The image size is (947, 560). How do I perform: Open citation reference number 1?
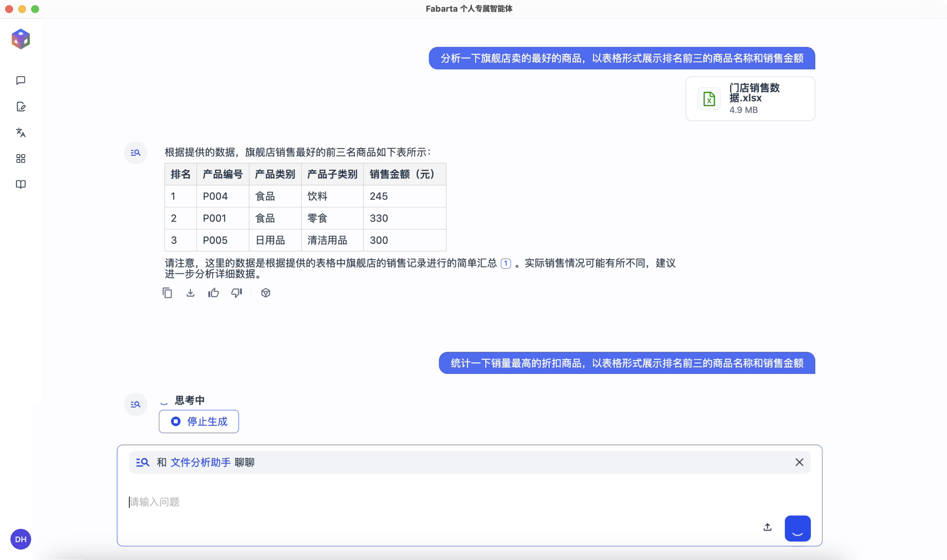[x=505, y=263]
